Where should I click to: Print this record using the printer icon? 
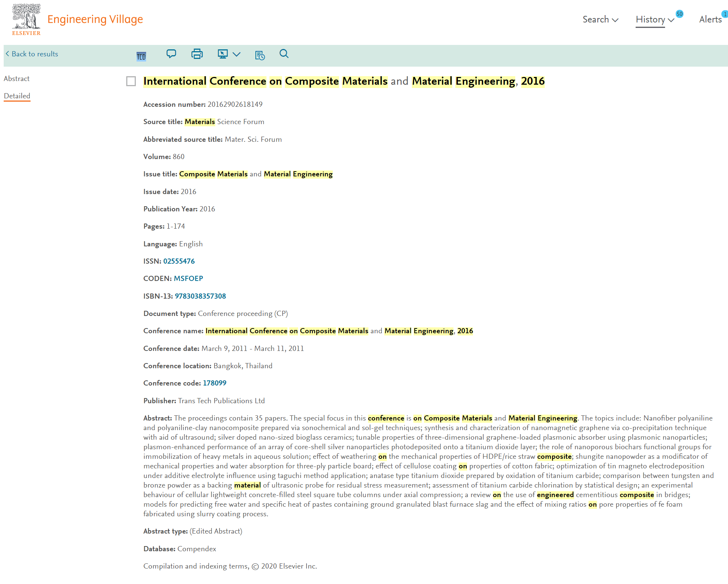tap(197, 54)
